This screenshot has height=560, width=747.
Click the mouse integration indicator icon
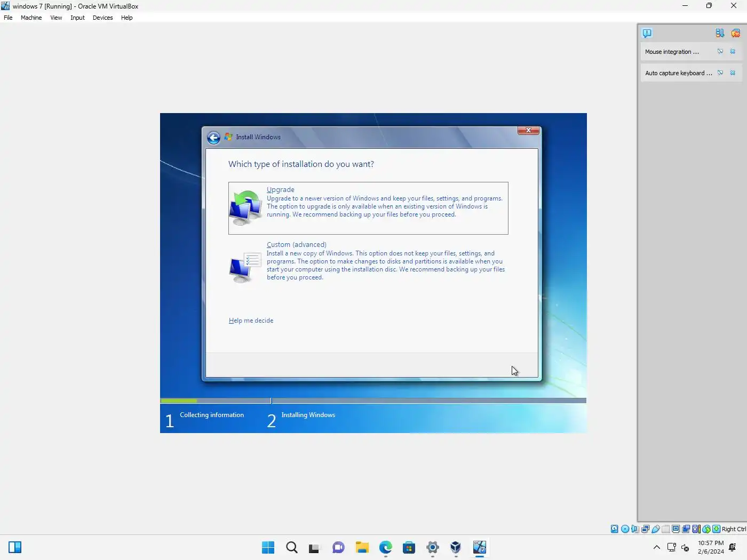(706, 529)
